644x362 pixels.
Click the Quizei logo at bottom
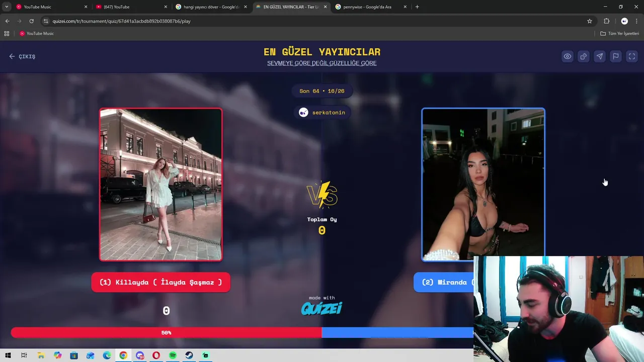point(322,308)
